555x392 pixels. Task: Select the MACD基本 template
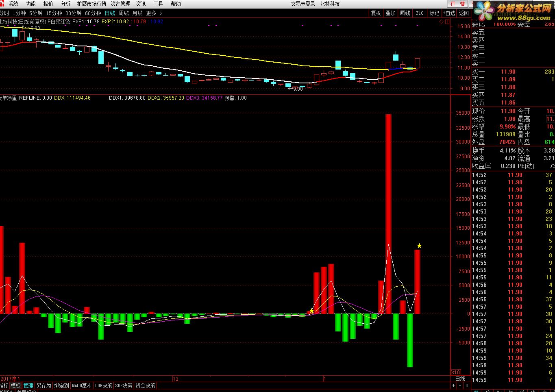coord(82,385)
